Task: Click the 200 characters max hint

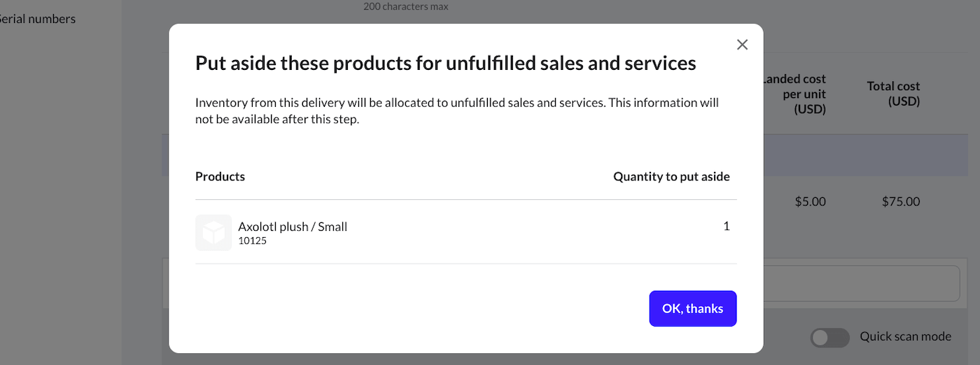Action: (x=406, y=6)
